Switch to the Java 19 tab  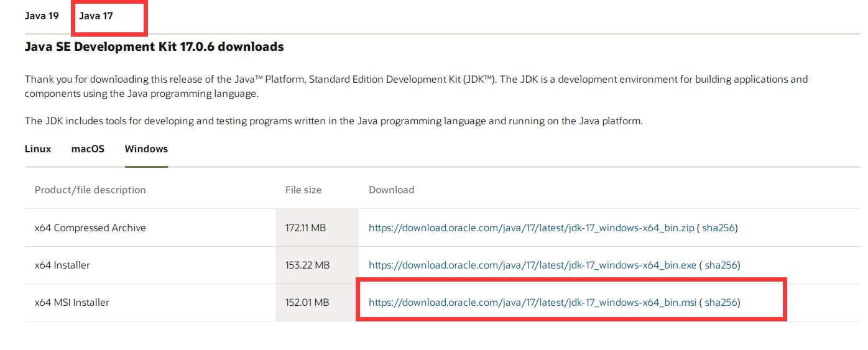pos(42,16)
